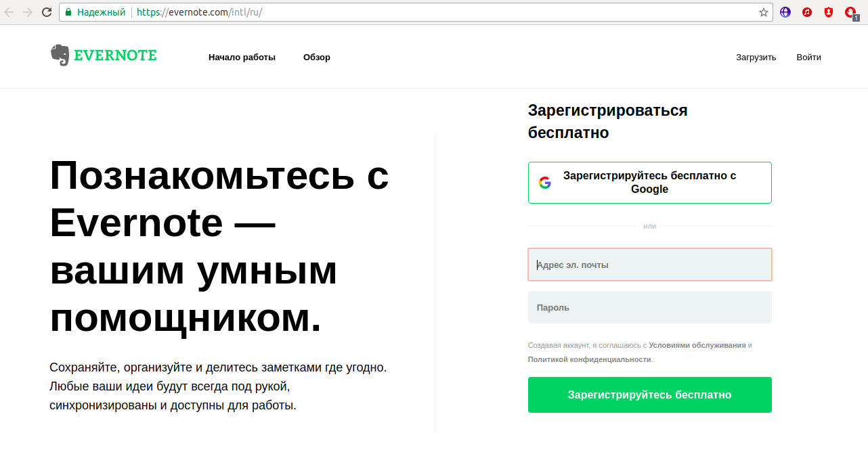Go back using the browser back arrow

click(x=9, y=12)
